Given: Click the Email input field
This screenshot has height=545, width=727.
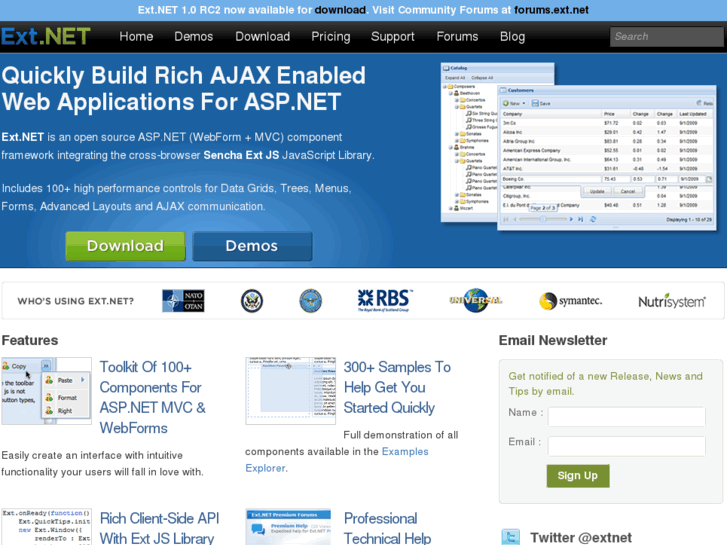Looking at the screenshot, I should coord(626,446).
